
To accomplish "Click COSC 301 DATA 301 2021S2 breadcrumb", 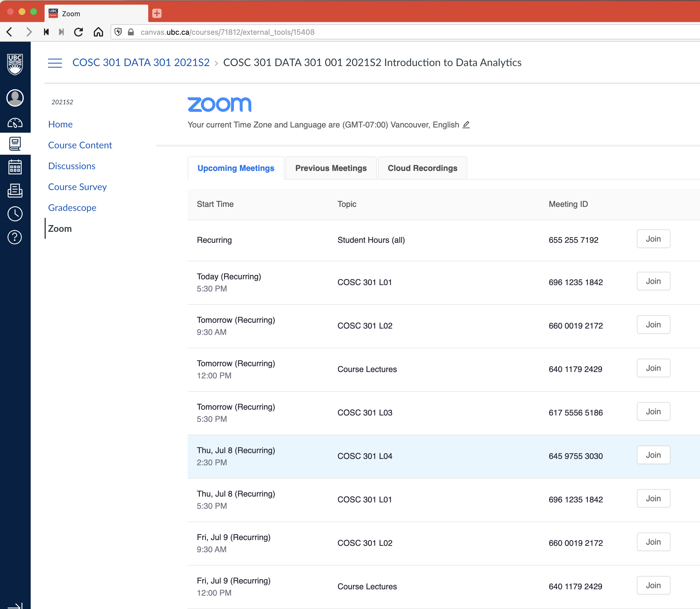I will coord(141,63).
